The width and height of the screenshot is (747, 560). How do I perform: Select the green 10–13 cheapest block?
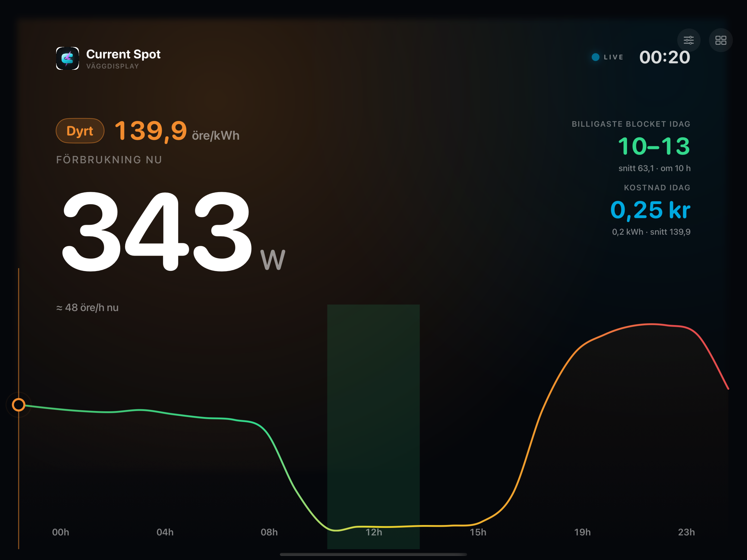(654, 146)
